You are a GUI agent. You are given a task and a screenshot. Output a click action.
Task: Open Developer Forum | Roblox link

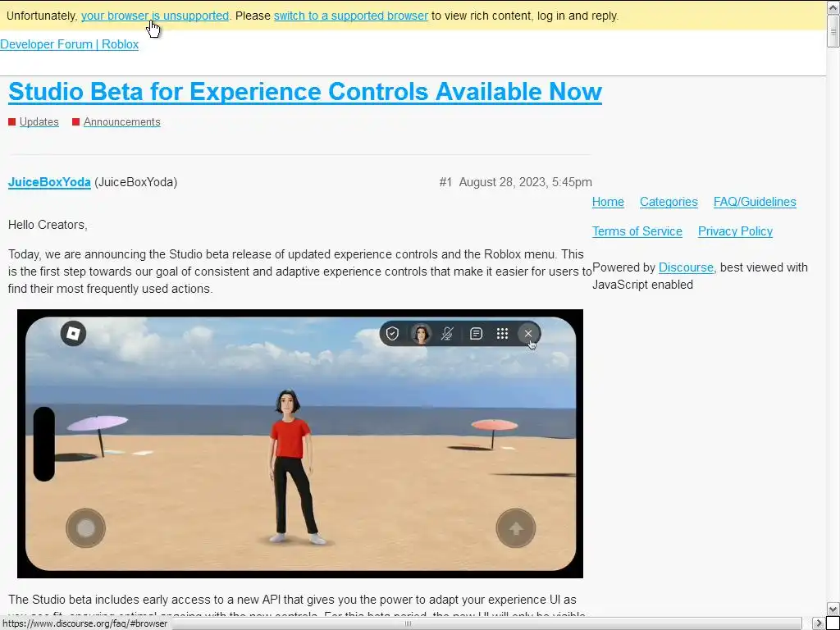[69, 44]
